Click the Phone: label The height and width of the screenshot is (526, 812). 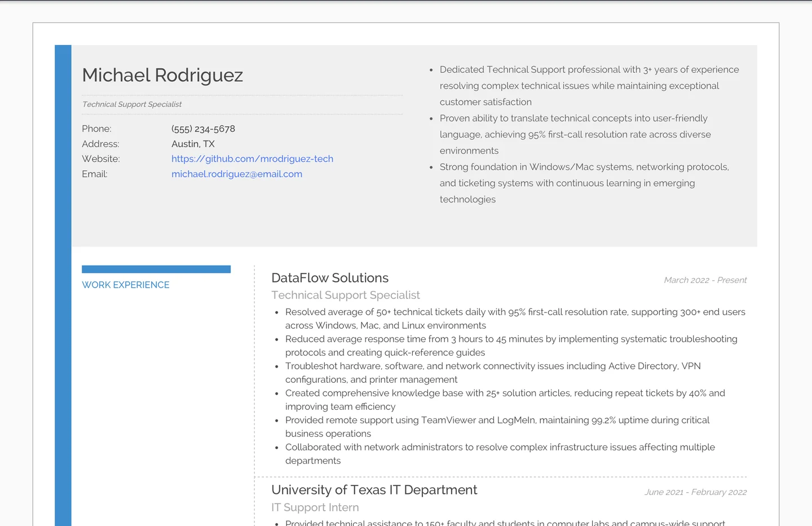[x=96, y=129]
